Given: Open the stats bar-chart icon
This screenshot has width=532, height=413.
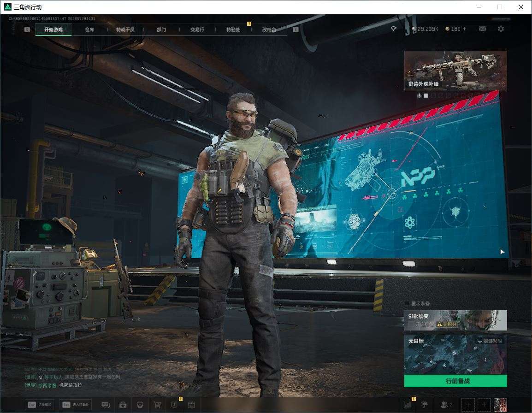Looking at the screenshot, I should 407,405.
